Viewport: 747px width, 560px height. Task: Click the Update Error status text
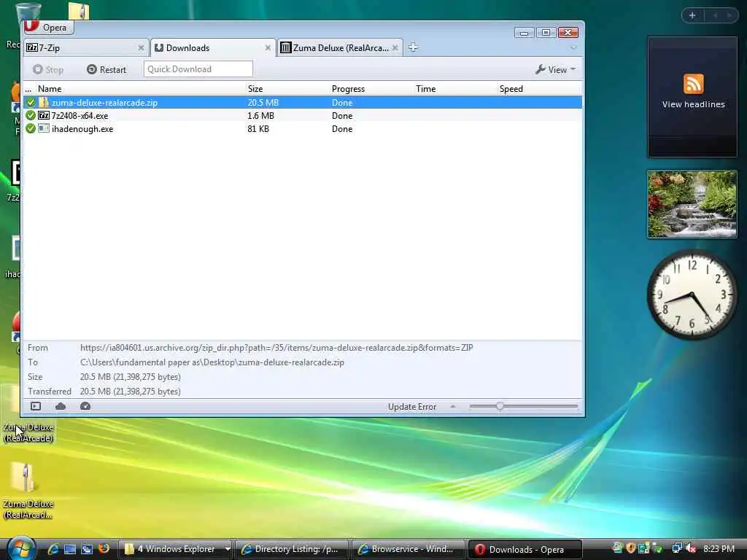pos(412,407)
